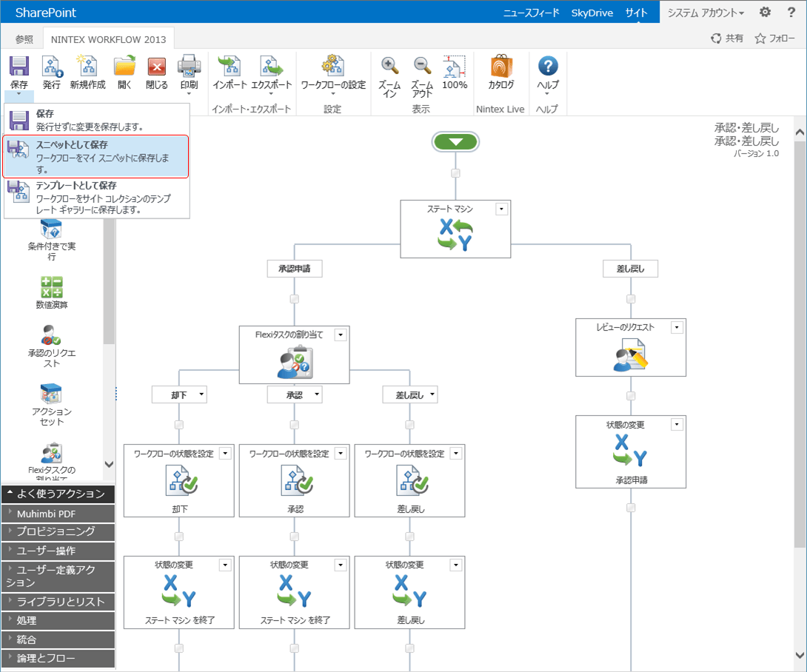Viewport: 807px width, 672px height.
Task: Switch to the 参照 ribbon tab
Action: [24, 39]
